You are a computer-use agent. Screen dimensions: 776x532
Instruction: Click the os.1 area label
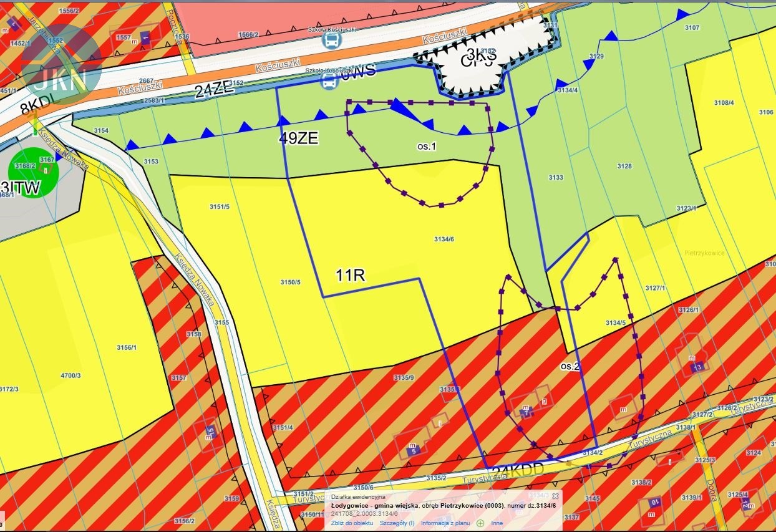pos(426,145)
